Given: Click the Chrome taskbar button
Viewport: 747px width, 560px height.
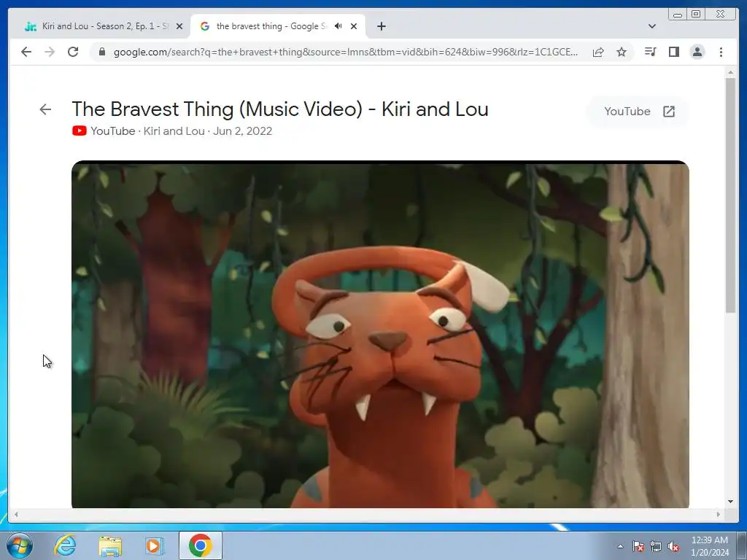Looking at the screenshot, I should [201, 545].
